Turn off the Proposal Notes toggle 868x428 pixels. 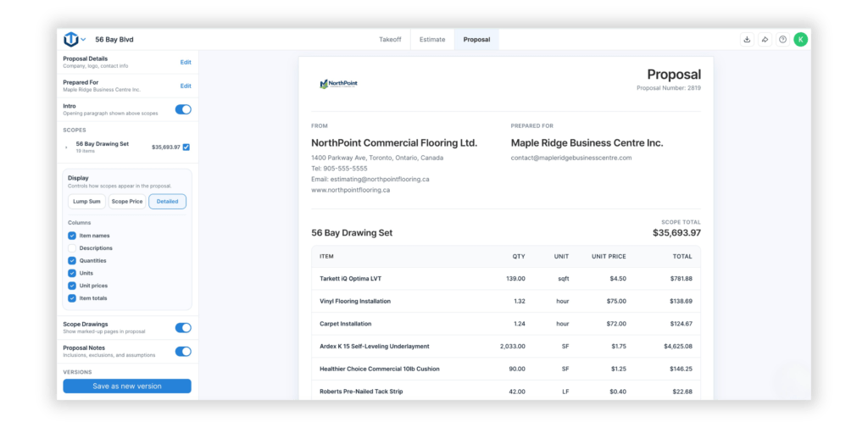pos(183,352)
